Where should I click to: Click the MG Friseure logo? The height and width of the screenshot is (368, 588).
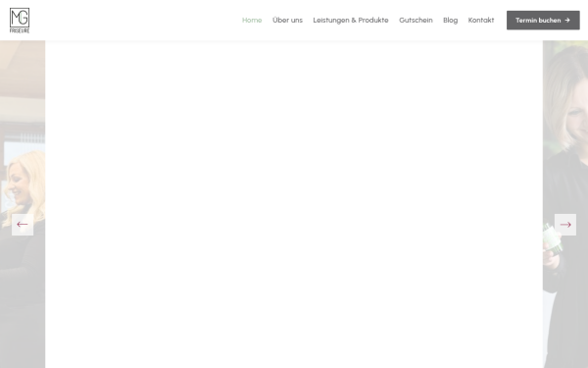click(x=20, y=21)
